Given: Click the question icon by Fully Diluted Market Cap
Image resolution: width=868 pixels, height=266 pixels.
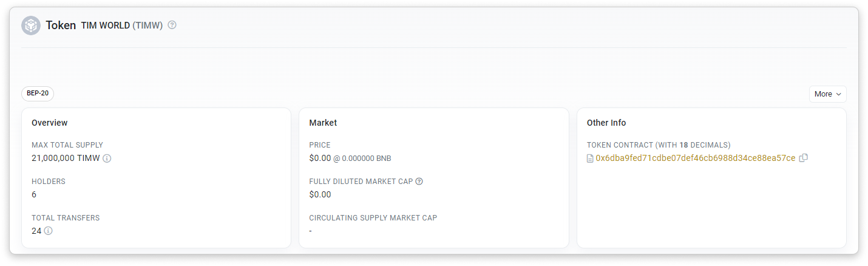Looking at the screenshot, I should [419, 181].
